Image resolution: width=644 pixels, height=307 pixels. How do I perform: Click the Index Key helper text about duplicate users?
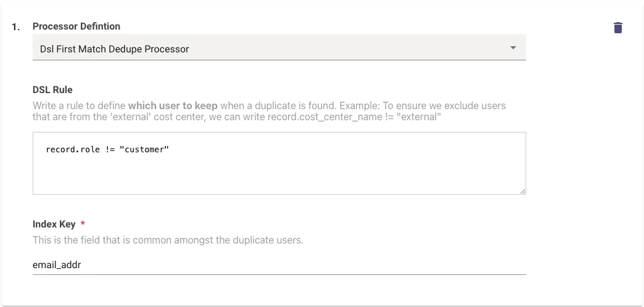tap(168, 240)
